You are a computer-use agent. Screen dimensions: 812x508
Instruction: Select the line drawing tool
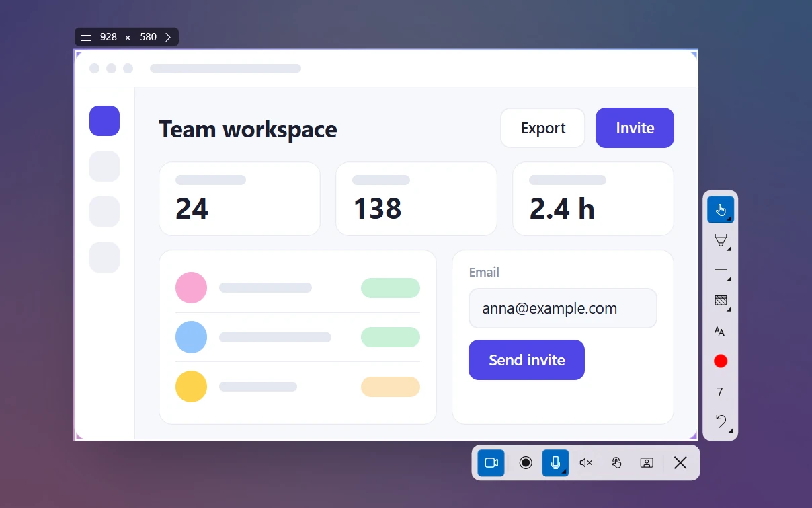[720, 270]
